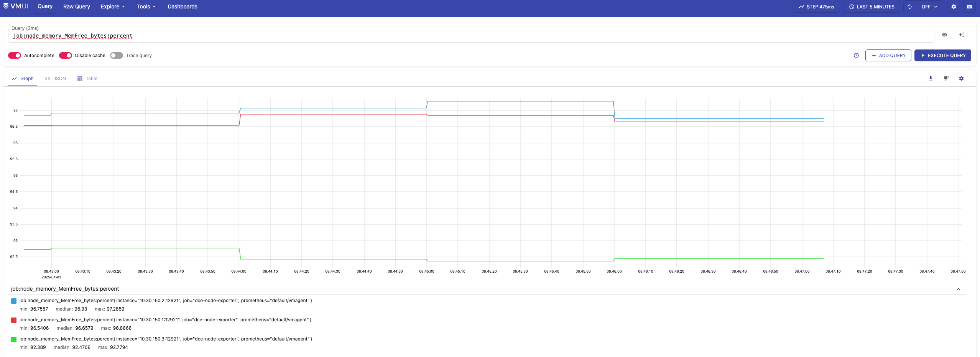Viewport: 980px width, 357px height.
Task: Click the download graph data icon
Action: click(x=931, y=79)
